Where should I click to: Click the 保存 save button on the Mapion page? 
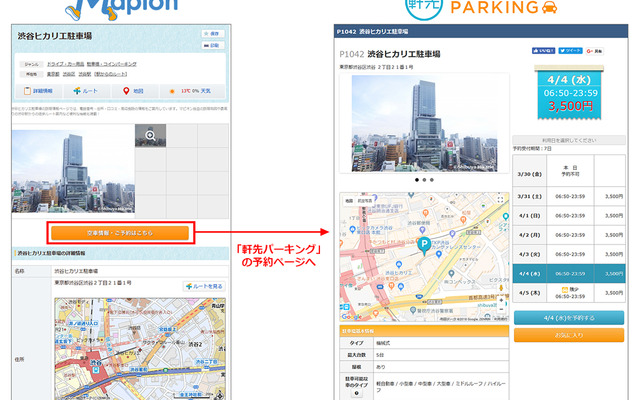[x=213, y=33]
